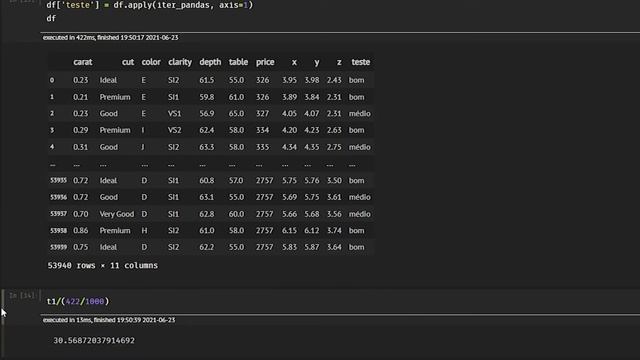This screenshot has height=360, width=640.
Task: Click color 'J' in row 4
Action: tap(143, 147)
